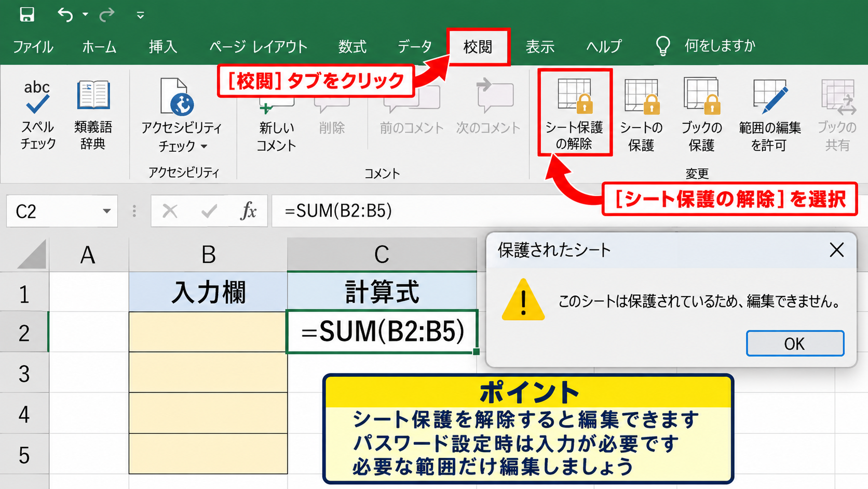The image size is (868, 489).
Task: Undo the last action
Action: coord(65,15)
